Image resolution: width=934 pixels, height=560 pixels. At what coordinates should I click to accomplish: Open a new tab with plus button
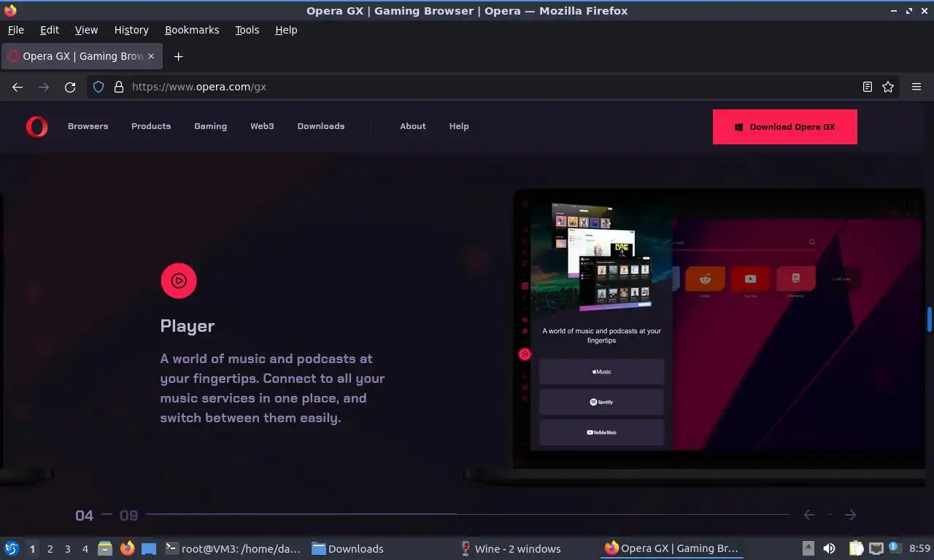pos(178,56)
